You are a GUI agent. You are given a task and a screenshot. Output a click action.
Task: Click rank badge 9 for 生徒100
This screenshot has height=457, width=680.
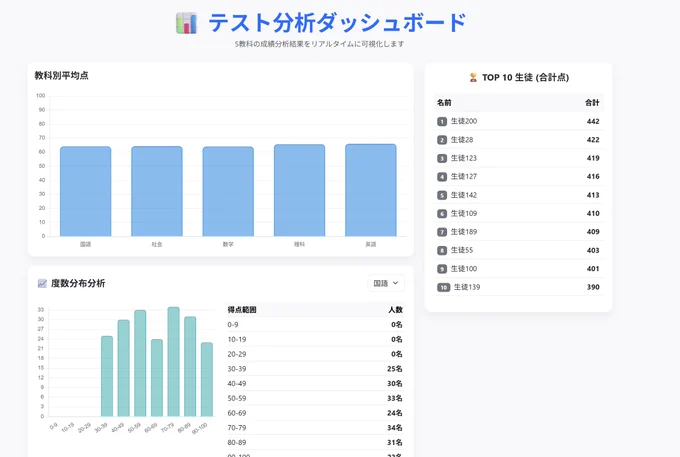[442, 269]
